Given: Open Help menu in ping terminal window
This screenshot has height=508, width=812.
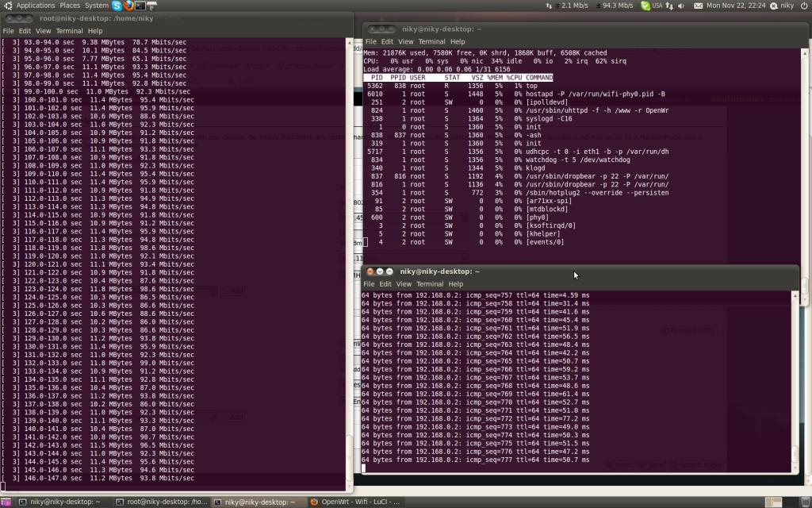Looking at the screenshot, I should pyautogui.click(x=455, y=283).
